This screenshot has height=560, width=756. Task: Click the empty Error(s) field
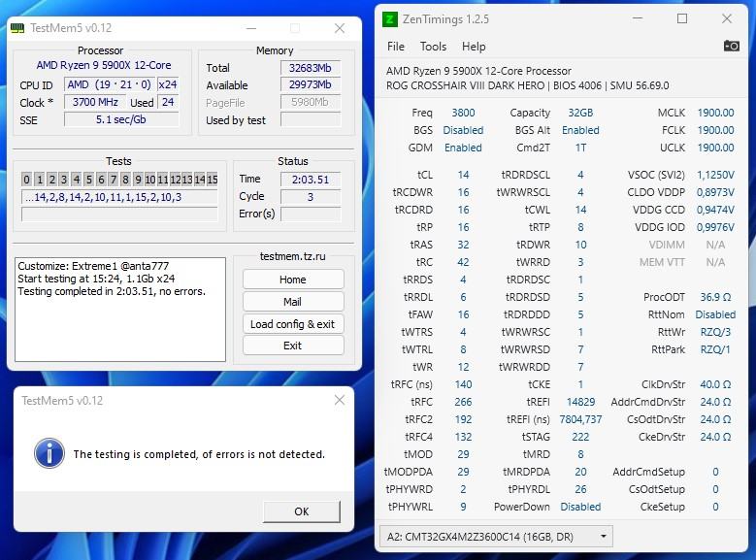pos(311,214)
